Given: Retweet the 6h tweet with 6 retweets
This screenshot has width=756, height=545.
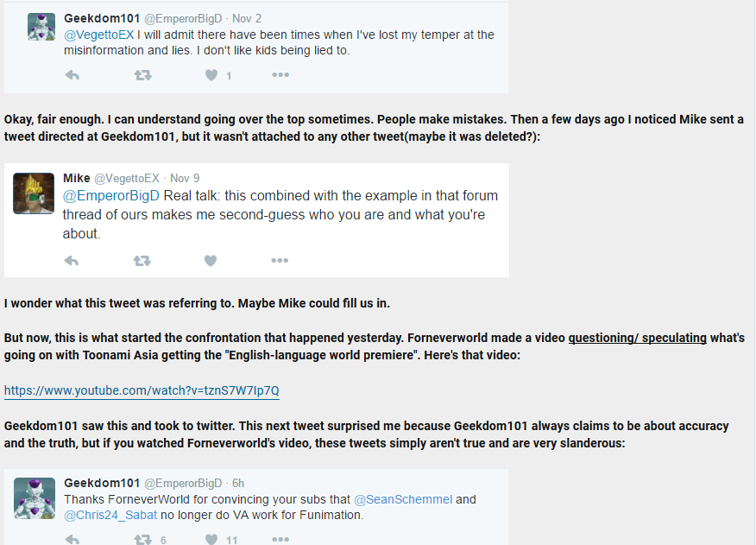Looking at the screenshot, I should 142,539.
